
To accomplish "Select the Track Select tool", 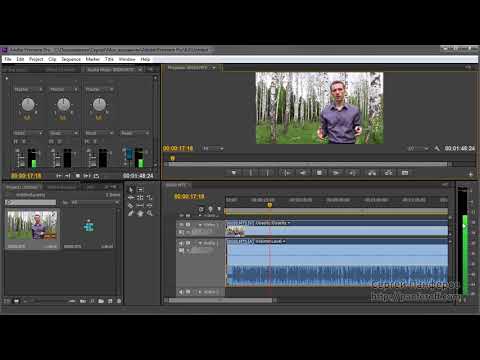I will pos(140,190).
